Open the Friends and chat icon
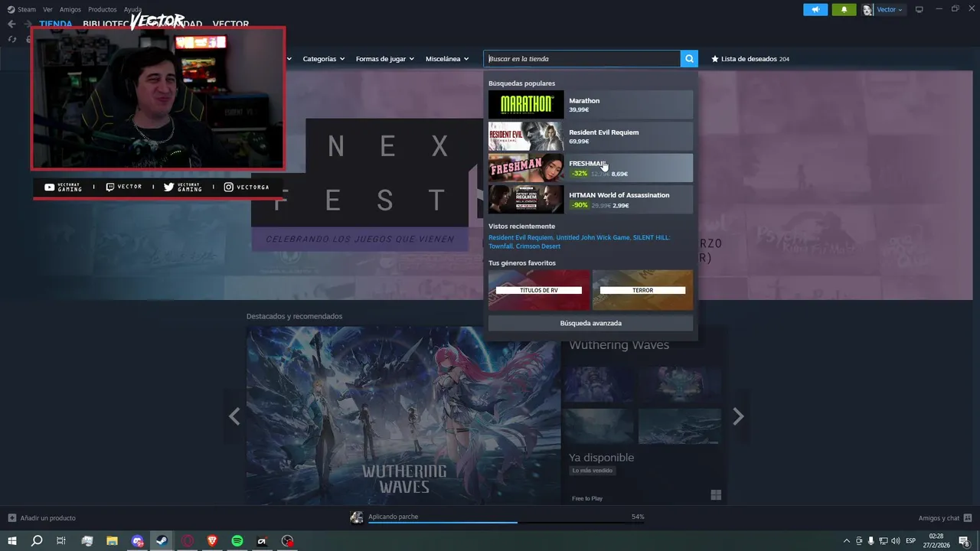Viewport: 980px width, 551px height. [x=968, y=518]
